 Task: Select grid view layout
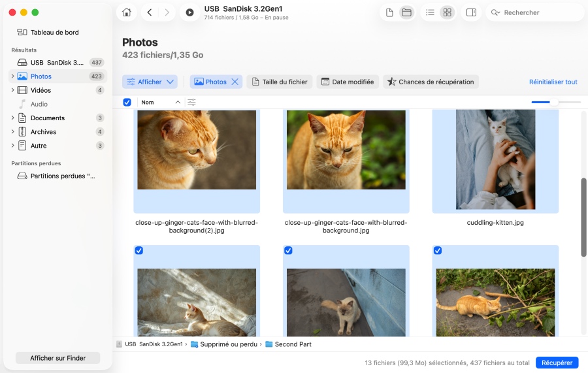[x=447, y=12]
